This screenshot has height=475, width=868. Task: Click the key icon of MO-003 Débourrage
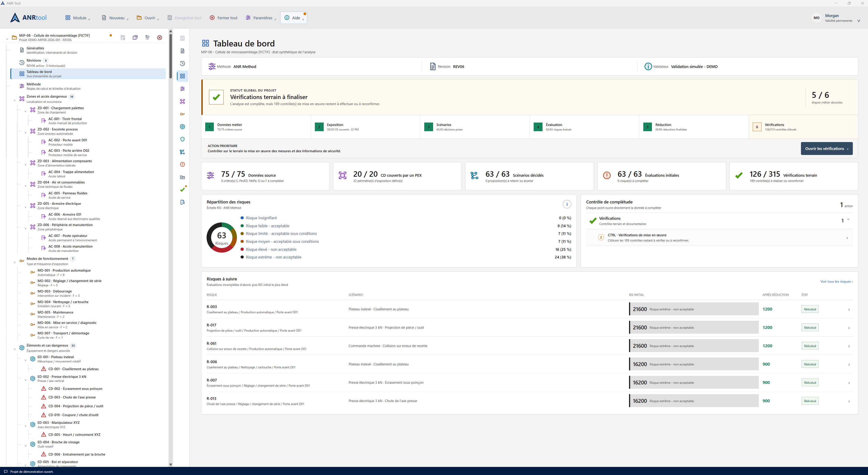coord(33,293)
